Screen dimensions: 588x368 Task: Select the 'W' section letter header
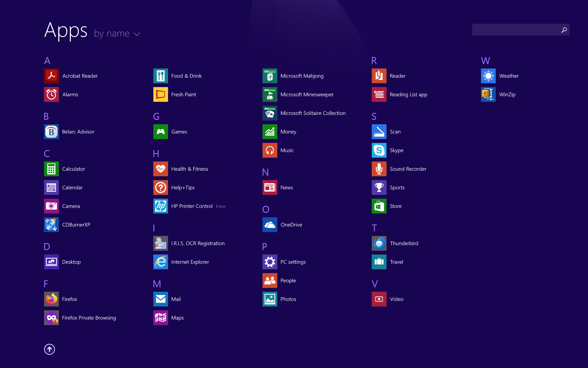(486, 61)
